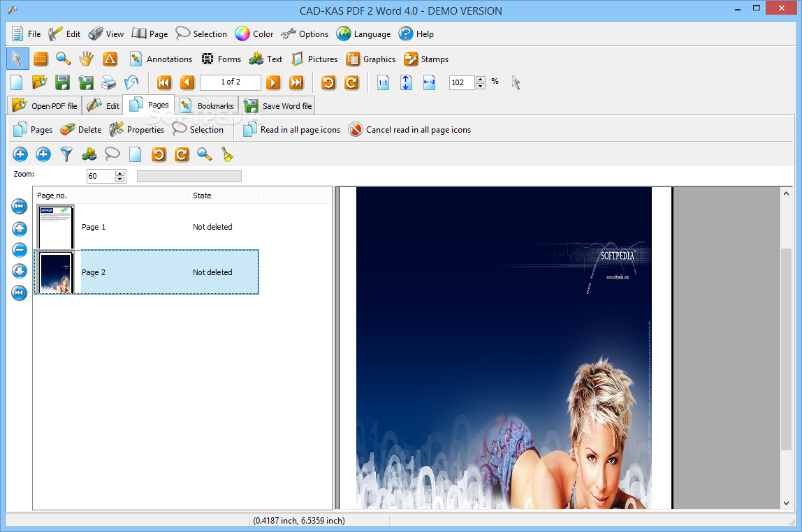Viewport: 802px width, 532px height.
Task: Fit page width with horizontal arrows icon
Action: click(429, 82)
